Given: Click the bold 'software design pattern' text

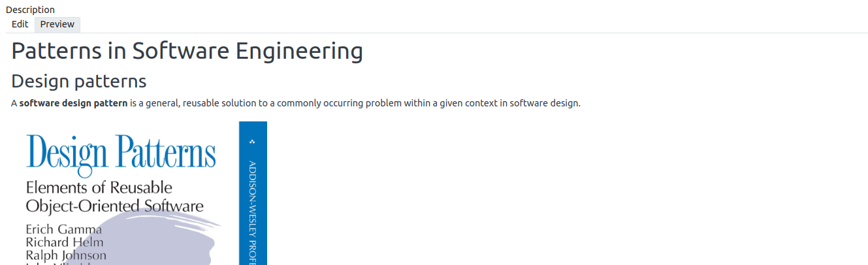Looking at the screenshot, I should pos(73,103).
